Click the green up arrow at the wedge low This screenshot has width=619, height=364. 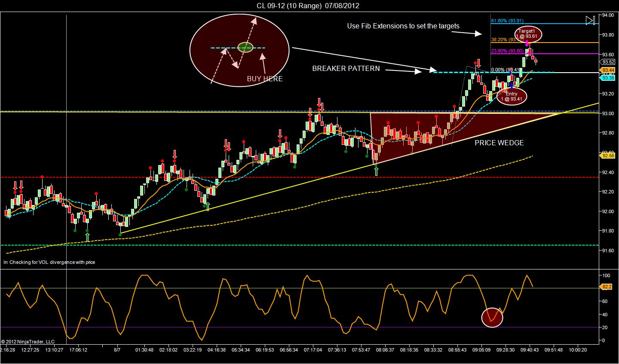[x=377, y=171]
